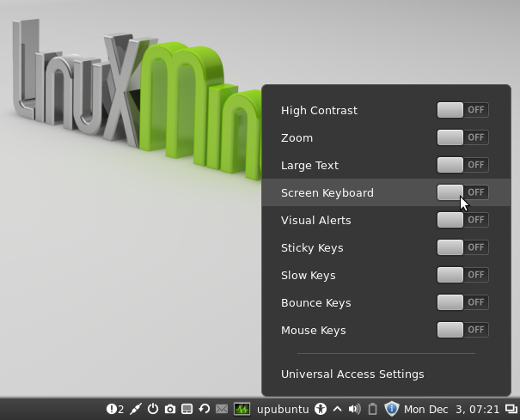Open the sound volume applet
The width and height of the screenshot is (520, 420).
click(x=354, y=409)
